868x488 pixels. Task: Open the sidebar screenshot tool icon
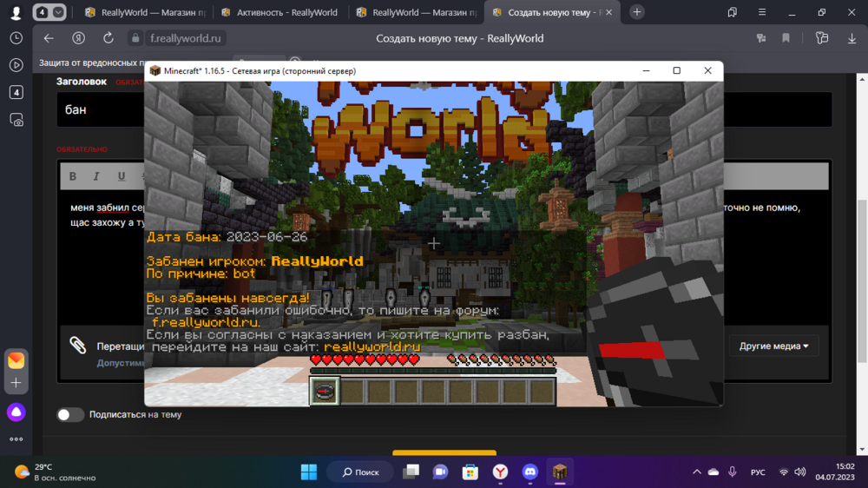click(16, 120)
